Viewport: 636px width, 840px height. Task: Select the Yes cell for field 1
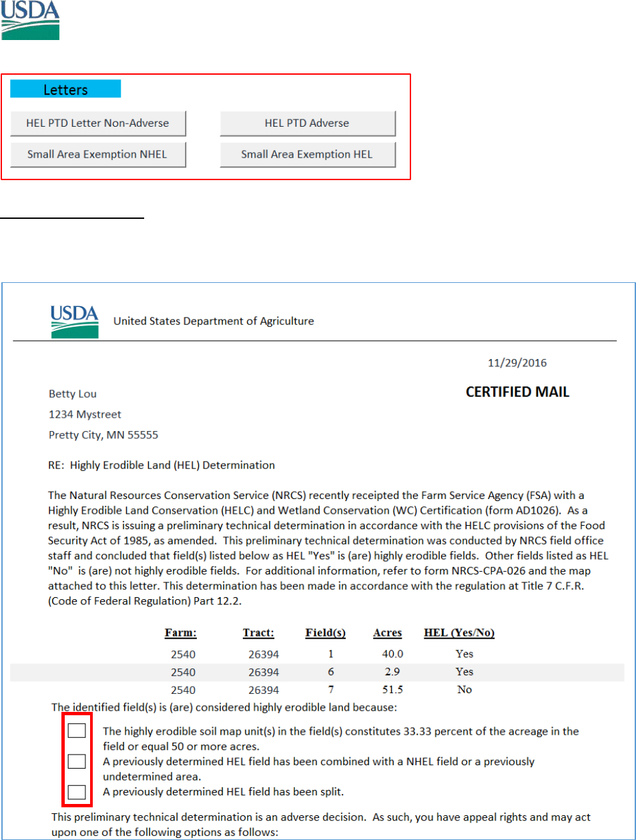click(x=464, y=654)
